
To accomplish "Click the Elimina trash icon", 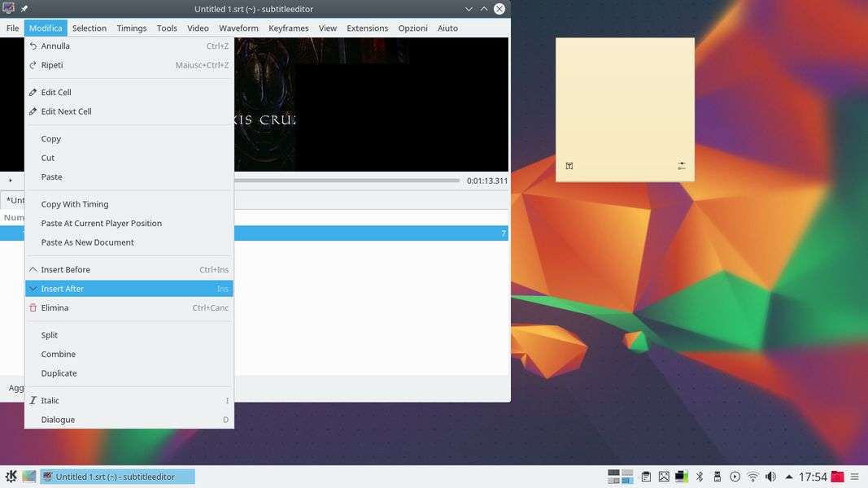I will tap(33, 308).
